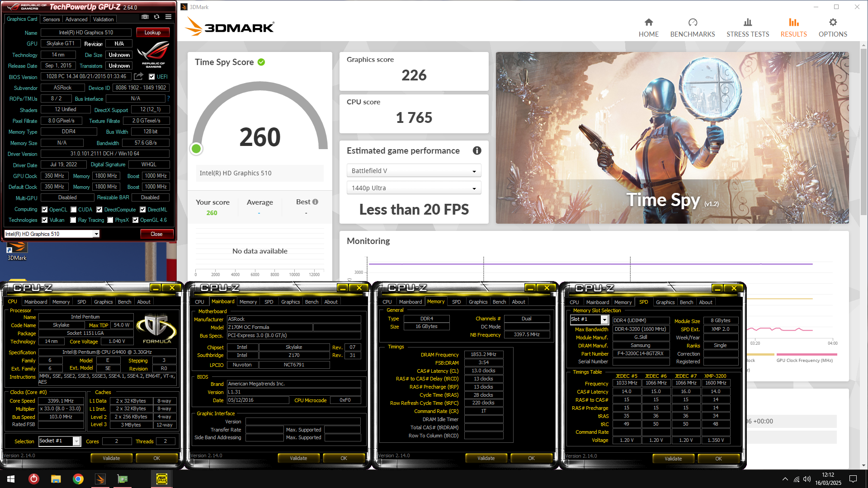Viewport: 868px width, 488px height.
Task: Open Graphics tab in Mainboard CPU-Z window
Action: (290, 302)
